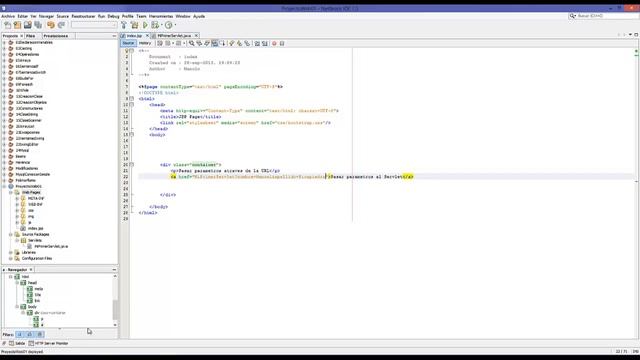Select the head node in Navigator
This screenshot has height=360, width=640.
pyautogui.click(x=32, y=283)
